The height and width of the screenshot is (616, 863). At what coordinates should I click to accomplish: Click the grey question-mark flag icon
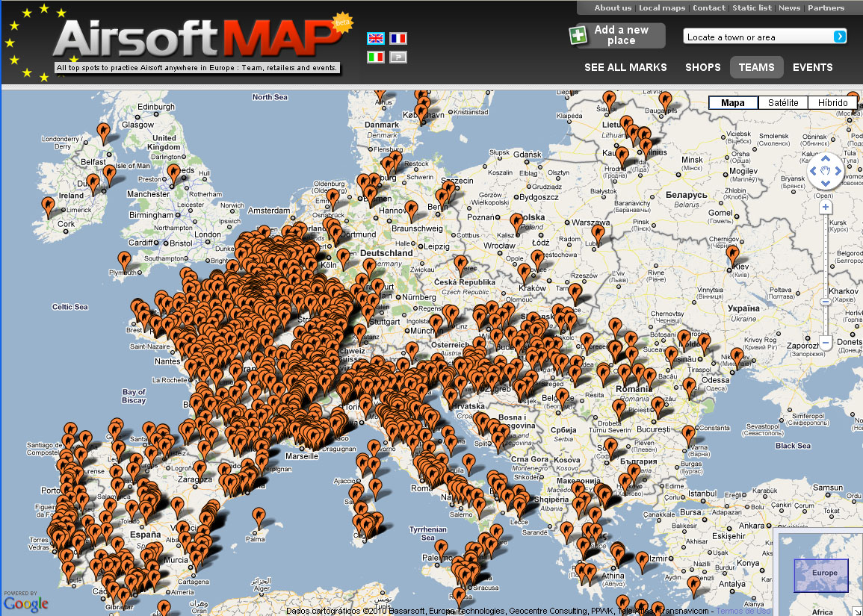pos(398,57)
